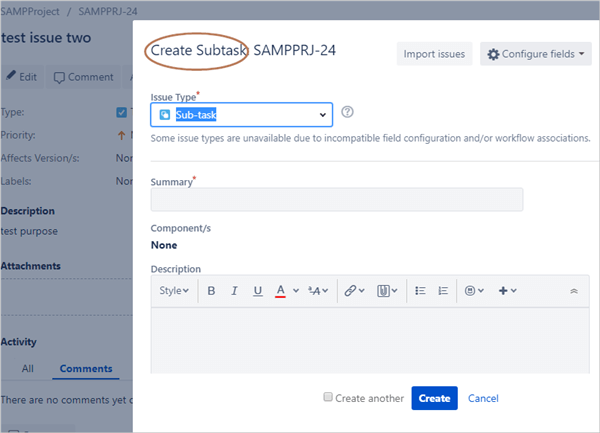
Task: Click the task type checkbox icon
Action: 121,112
